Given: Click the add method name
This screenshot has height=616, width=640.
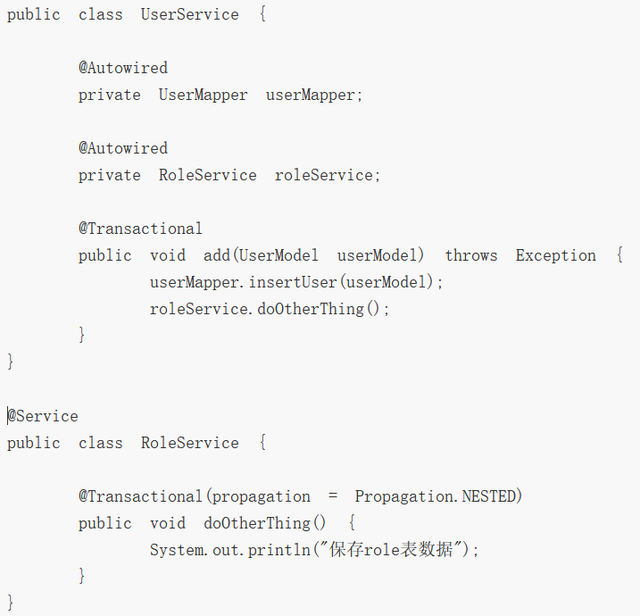Looking at the screenshot, I should click(x=217, y=256).
